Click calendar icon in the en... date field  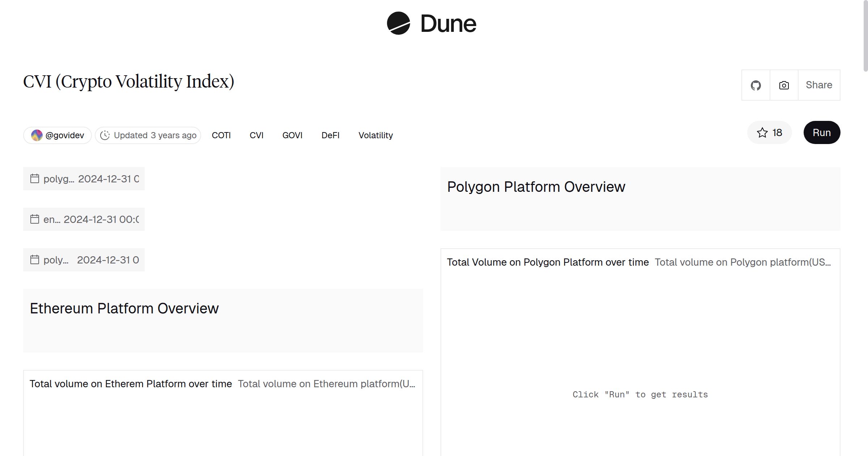click(x=35, y=219)
